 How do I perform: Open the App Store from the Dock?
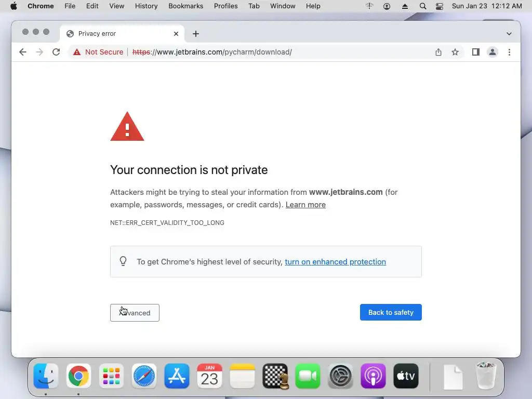(x=177, y=376)
